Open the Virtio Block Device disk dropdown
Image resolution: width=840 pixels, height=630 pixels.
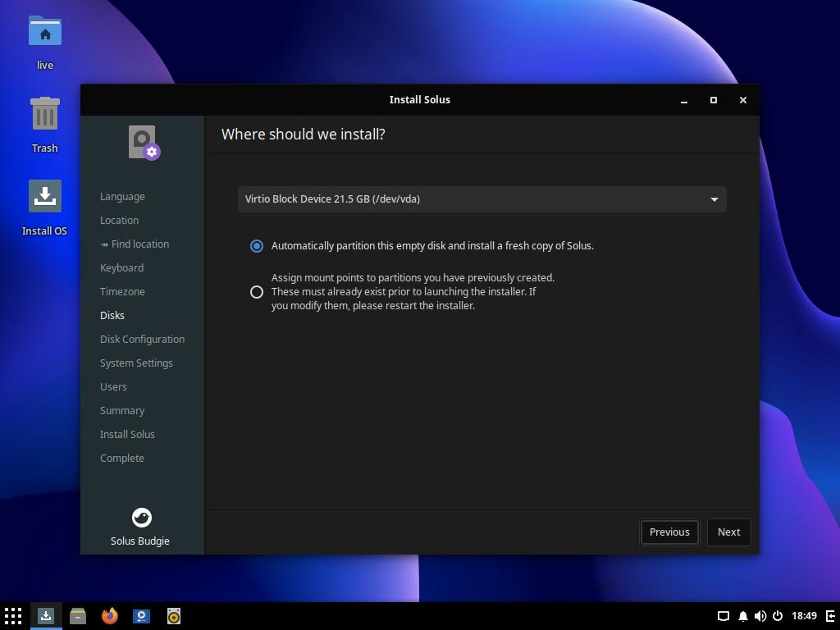pyautogui.click(x=482, y=199)
